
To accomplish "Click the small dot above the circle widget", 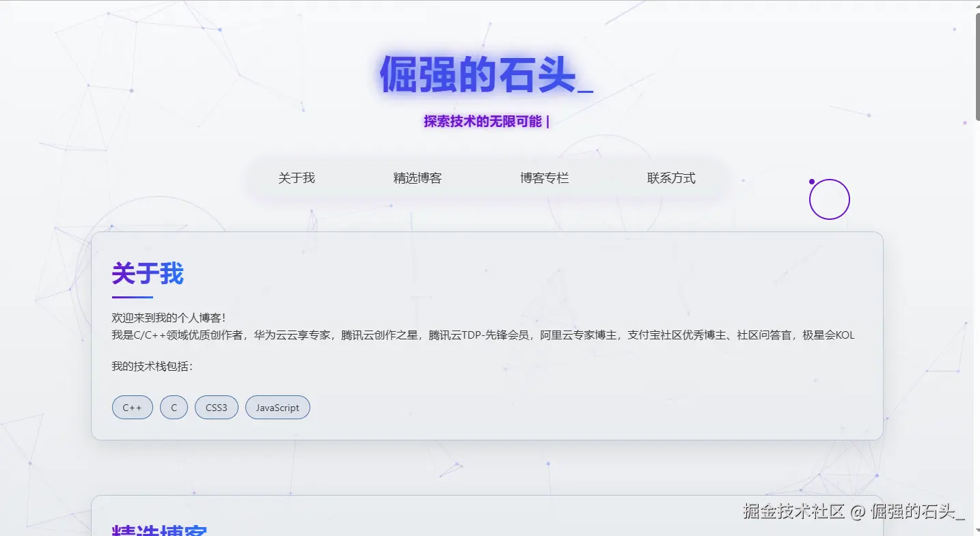I will point(812,181).
